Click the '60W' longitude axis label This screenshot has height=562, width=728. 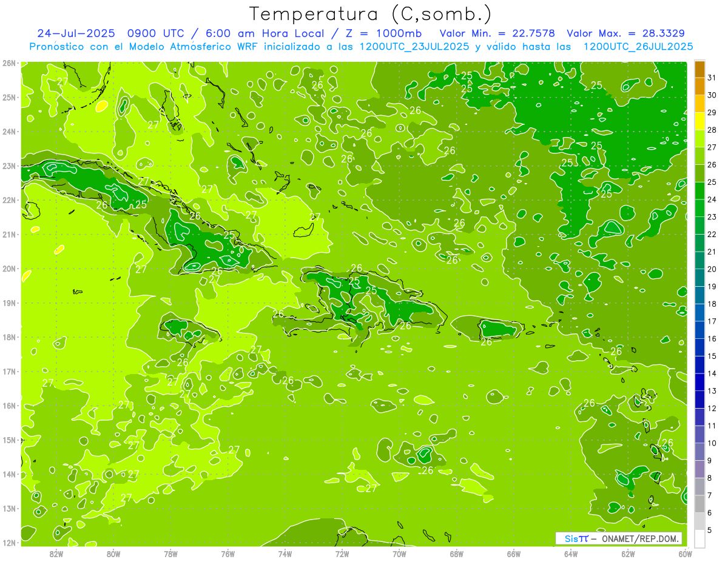(686, 554)
